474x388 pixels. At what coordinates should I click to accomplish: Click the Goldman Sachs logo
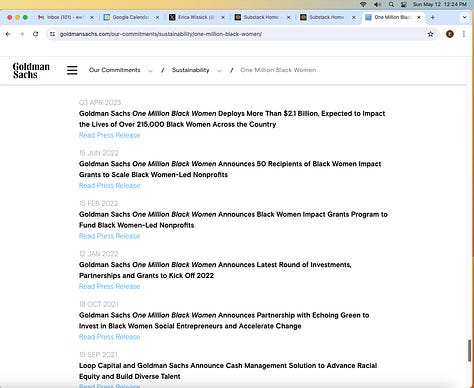pyautogui.click(x=31, y=70)
